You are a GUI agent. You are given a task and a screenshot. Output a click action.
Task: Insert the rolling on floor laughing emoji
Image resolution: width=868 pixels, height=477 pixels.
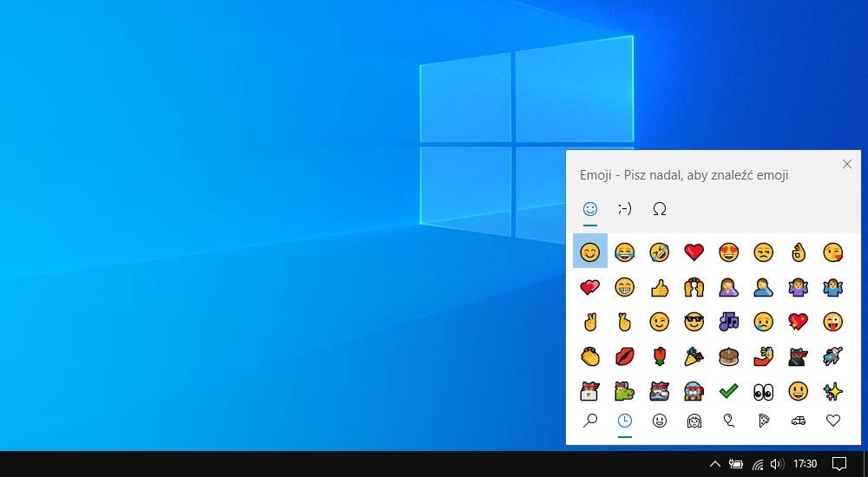660,252
